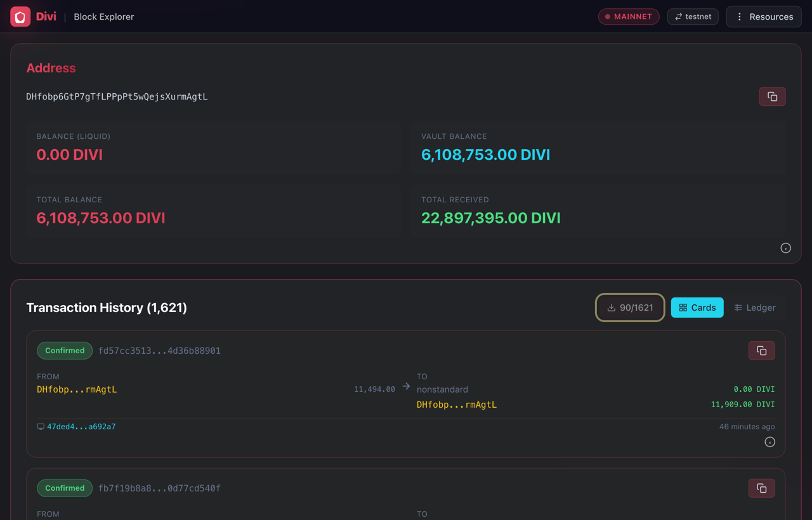This screenshot has height=520, width=812.
Task: Switch to Cards view
Action: 697,308
